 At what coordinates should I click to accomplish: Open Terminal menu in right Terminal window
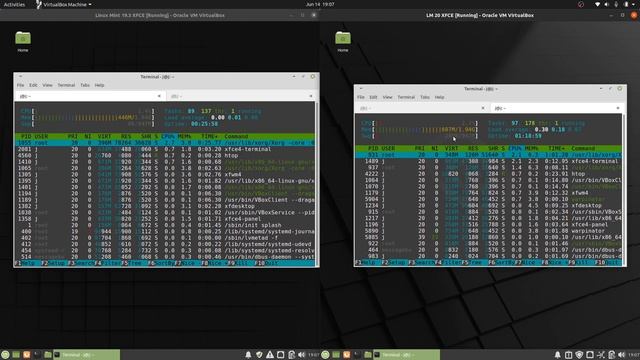click(406, 97)
